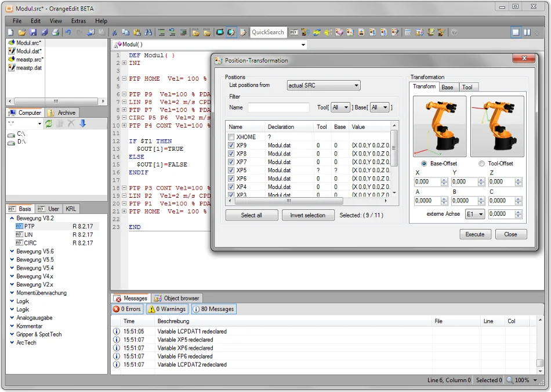Click the X offset value field
This screenshot has width=551, height=392.
(427, 182)
